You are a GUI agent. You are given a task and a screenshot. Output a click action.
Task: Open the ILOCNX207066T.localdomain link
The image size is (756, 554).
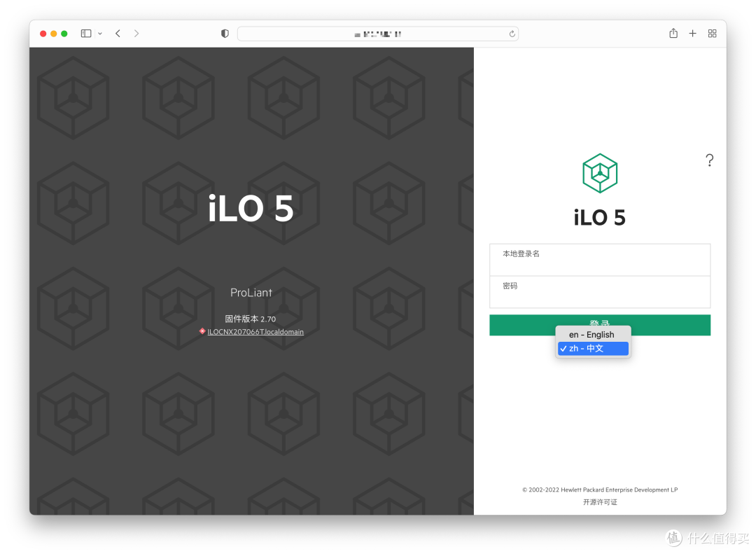click(x=255, y=332)
